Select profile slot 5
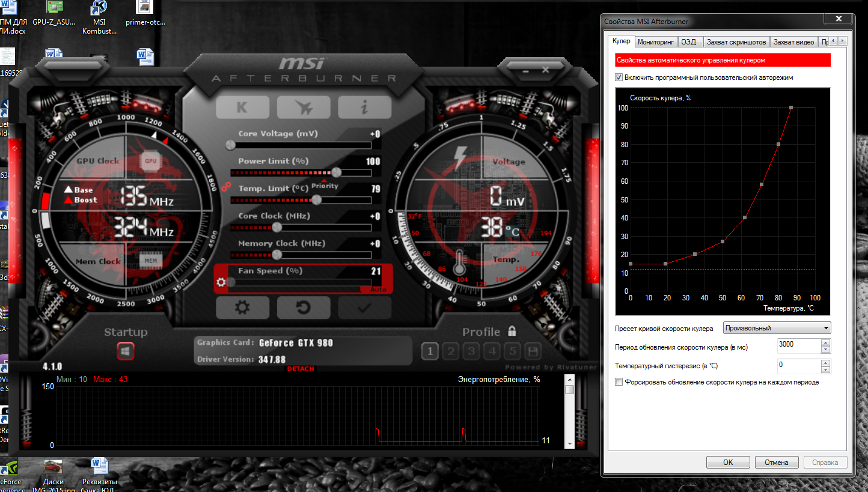Screen dimensions: 868x492 [x=513, y=351]
